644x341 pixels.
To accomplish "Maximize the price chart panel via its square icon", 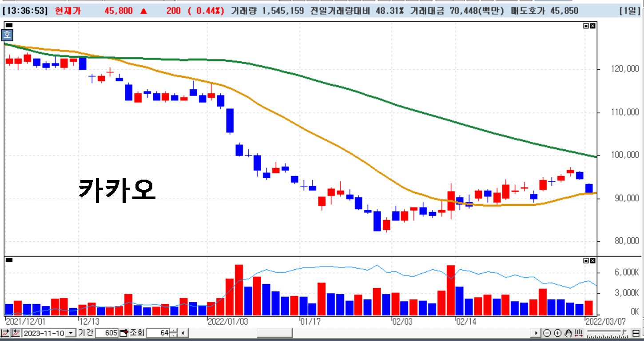I will click(x=586, y=26).
